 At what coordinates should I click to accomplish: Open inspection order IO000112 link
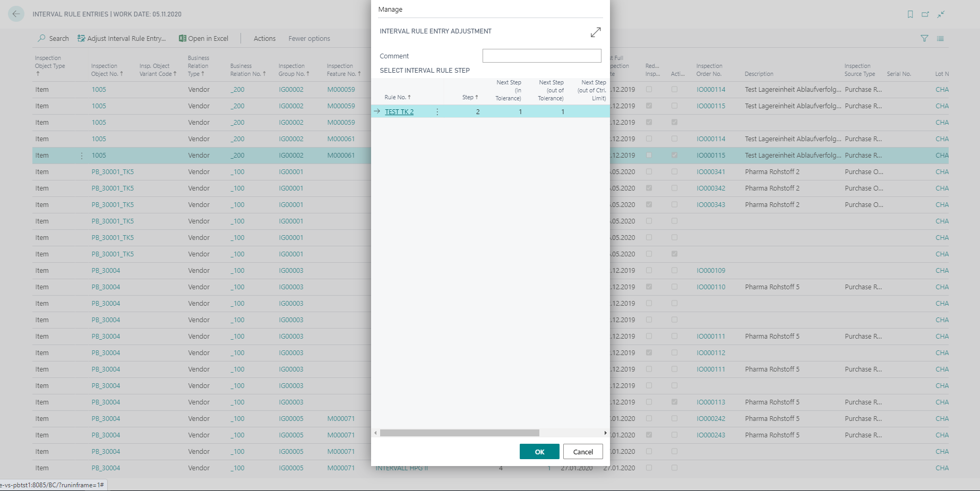tap(711, 353)
